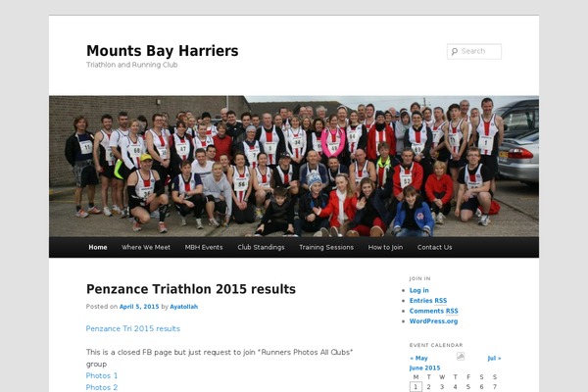
Task: Go to previous month May
Action: click(x=419, y=358)
